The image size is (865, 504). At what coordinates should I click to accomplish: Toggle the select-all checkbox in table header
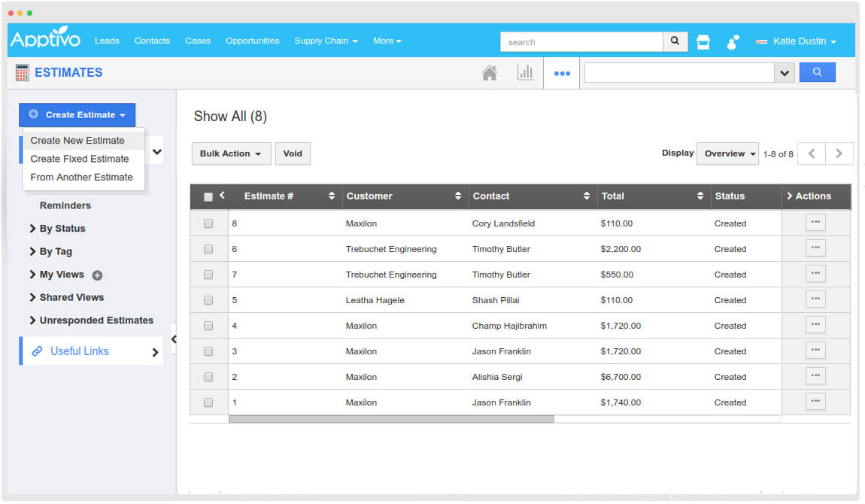point(208,196)
